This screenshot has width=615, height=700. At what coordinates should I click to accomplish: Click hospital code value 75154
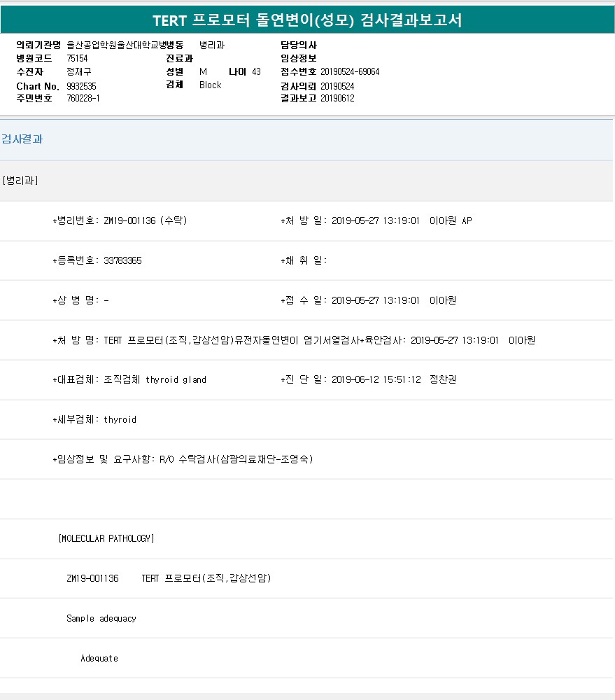pyautogui.click(x=77, y=59)
